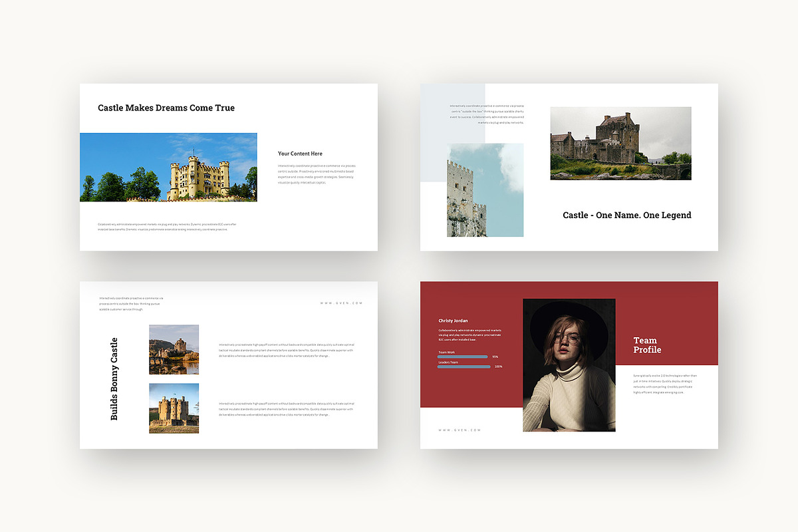Click the bio paragraph under Christy Jordan
This screenshot has height=532, width=798.
pyautogui.click(x=470, y=334)
